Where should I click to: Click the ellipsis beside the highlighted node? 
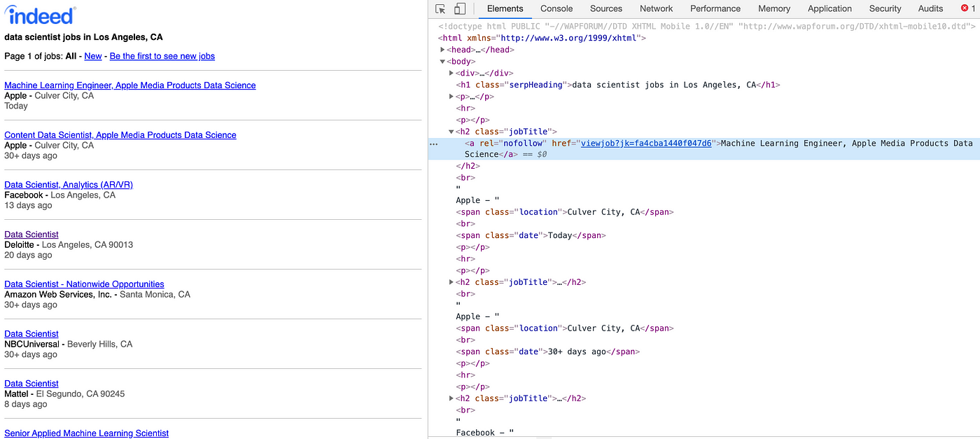pyautogui.click(x=434, y=144)
